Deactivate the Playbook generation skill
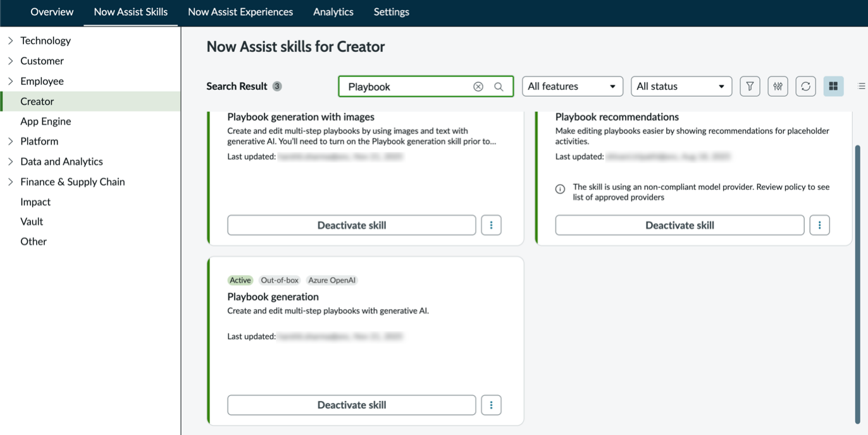The height and width of the screenshot is (435, 868). pyautogui.click(x=352, y=405)
